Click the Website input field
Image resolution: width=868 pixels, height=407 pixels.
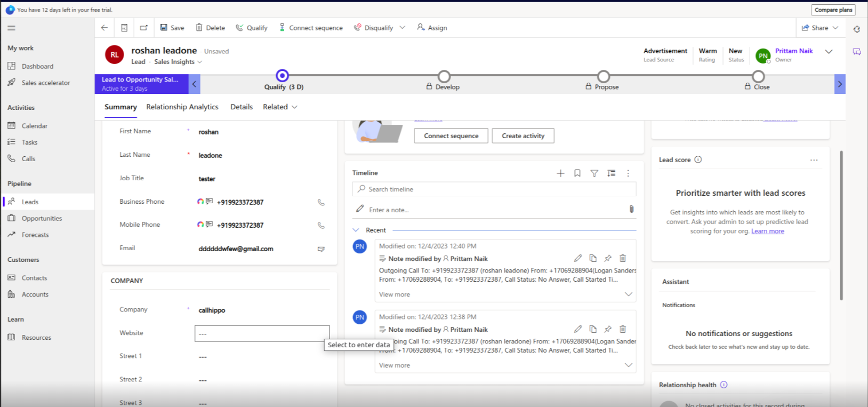coord(262,333)
